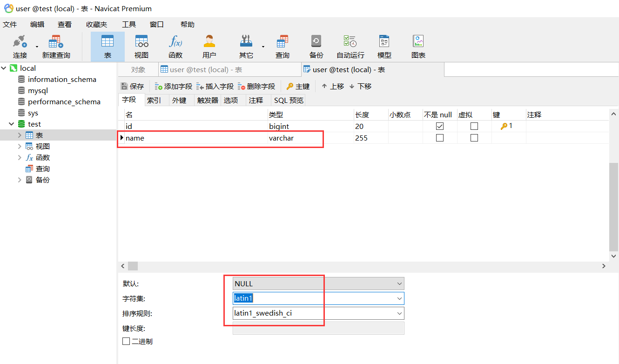
Task: Open the 工具 menu
Action: coord(129,24)
